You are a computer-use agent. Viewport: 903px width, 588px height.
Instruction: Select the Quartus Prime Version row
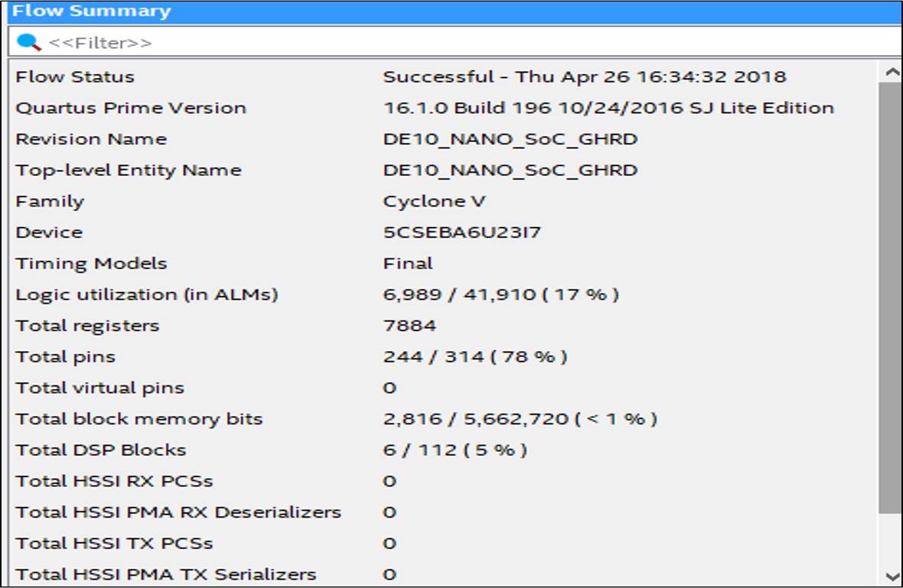[x=131, y=108]
